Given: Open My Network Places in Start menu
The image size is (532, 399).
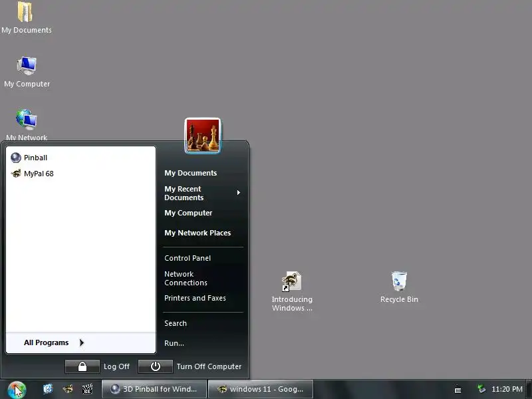Looking at the screenshot, I should (x=198, y=233).
